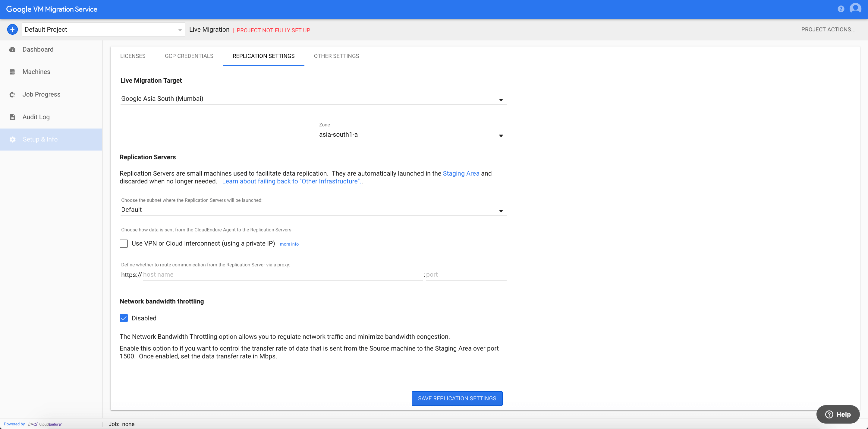The image size is (868, 429).
Task: Click the Network bandwidth throttling heading
Action: click(x=162, y=301)
